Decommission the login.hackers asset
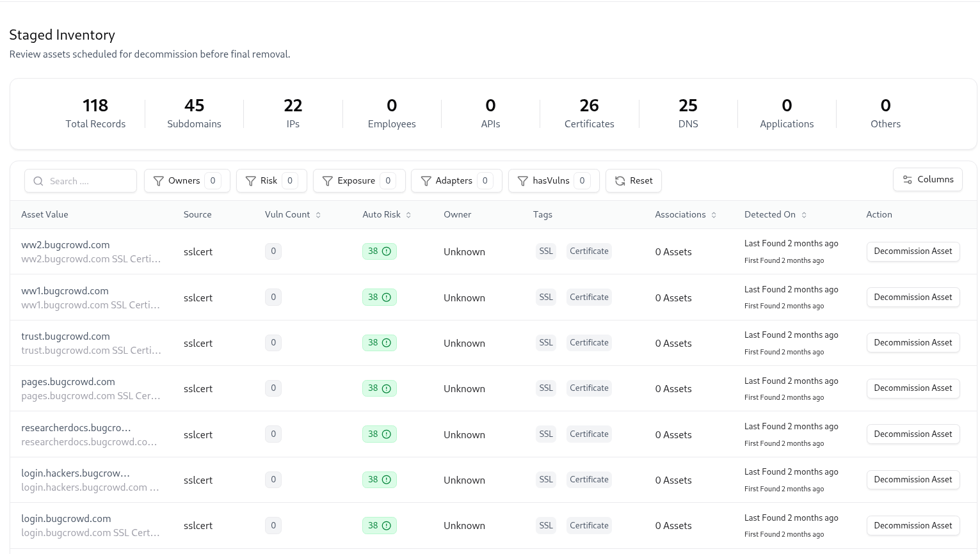The width and height of the screenshot is (980, 554). tap(913, 480)
